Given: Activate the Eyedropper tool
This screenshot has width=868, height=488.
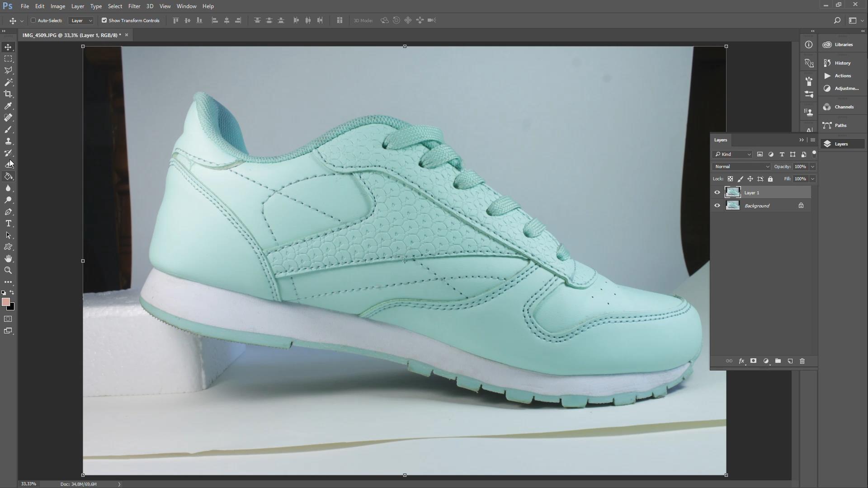Looking at the screenshot, I should (8, 106).
